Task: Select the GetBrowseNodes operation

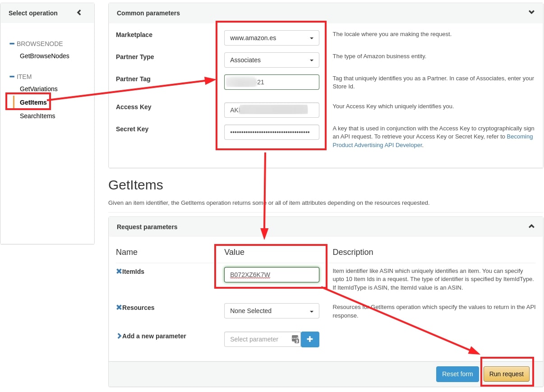Action: (44, 55)
